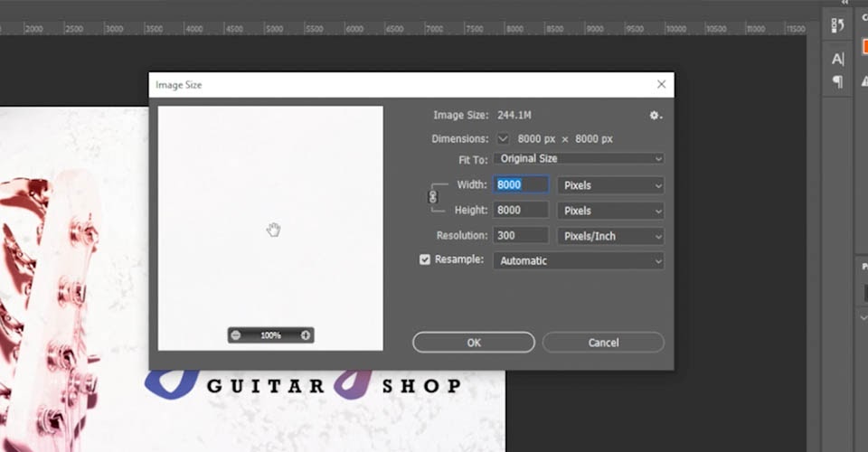Click the OK button
868x452 pixels.
[474, 343]
